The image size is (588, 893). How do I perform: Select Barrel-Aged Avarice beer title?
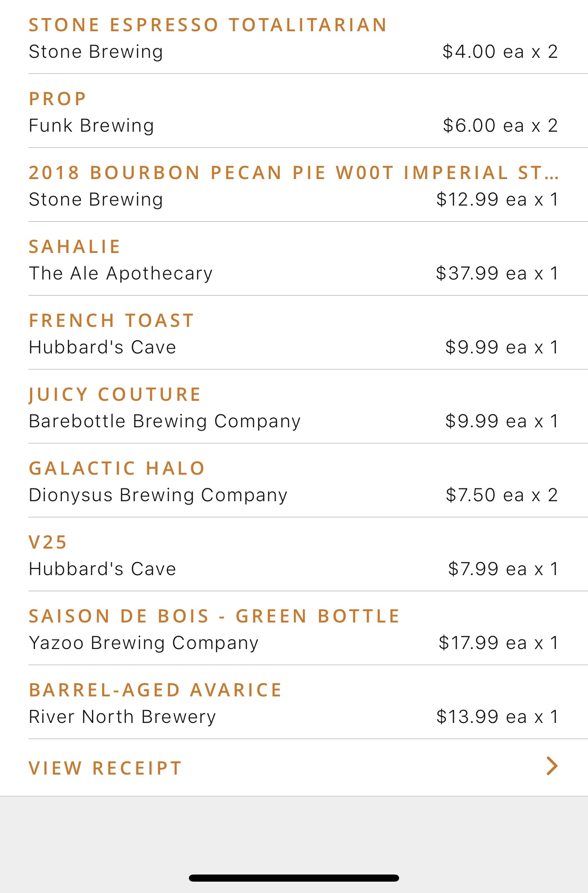coord(155,690)
